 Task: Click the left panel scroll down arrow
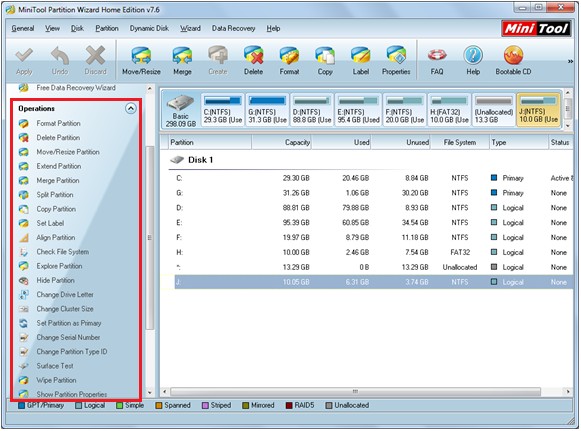150,392
